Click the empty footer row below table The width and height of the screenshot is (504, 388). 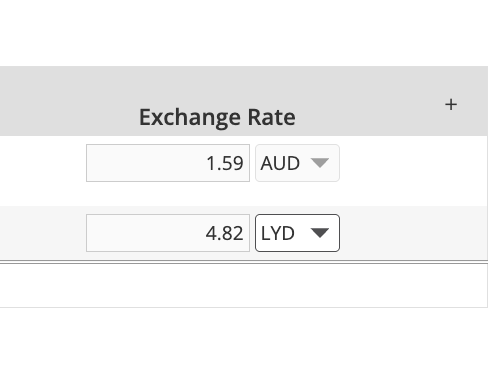(x=244, y=286)
